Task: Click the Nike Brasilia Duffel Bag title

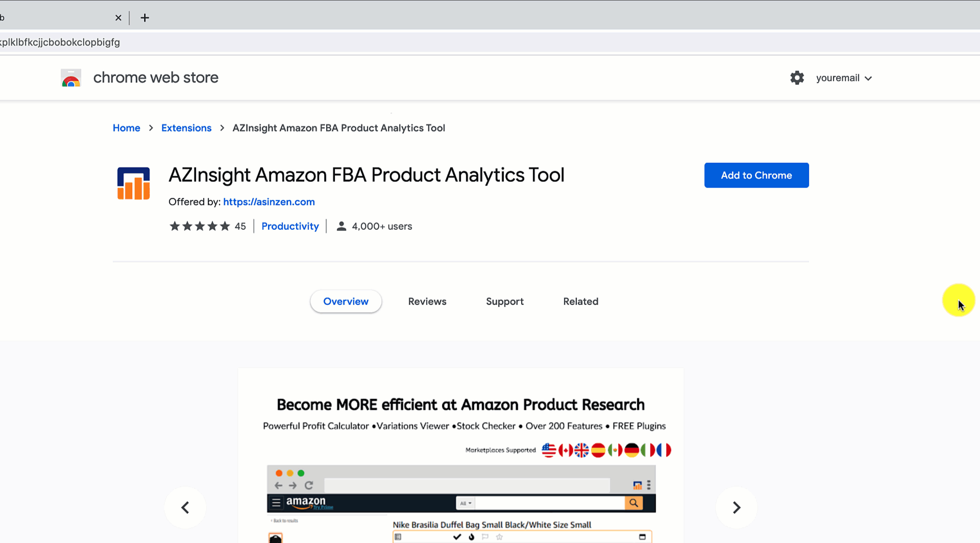Action: pos(492,525)
